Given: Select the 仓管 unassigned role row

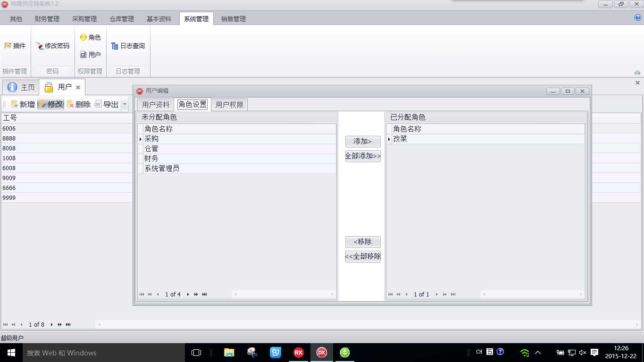Looking at the screenshot, I should [237, 149].
